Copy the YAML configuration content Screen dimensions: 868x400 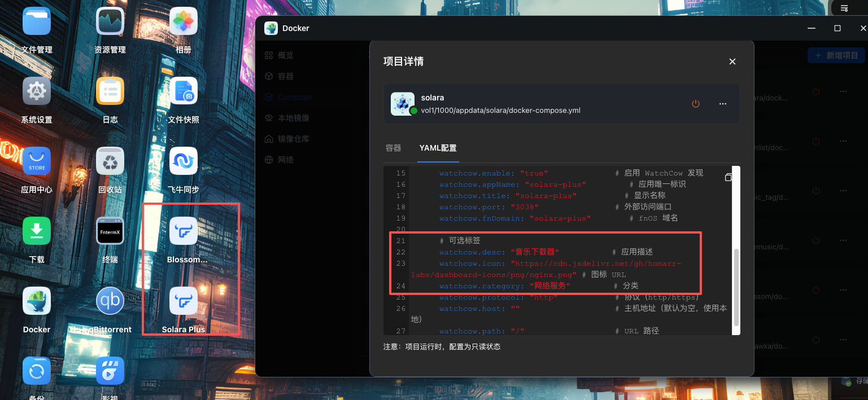[729, 178]
